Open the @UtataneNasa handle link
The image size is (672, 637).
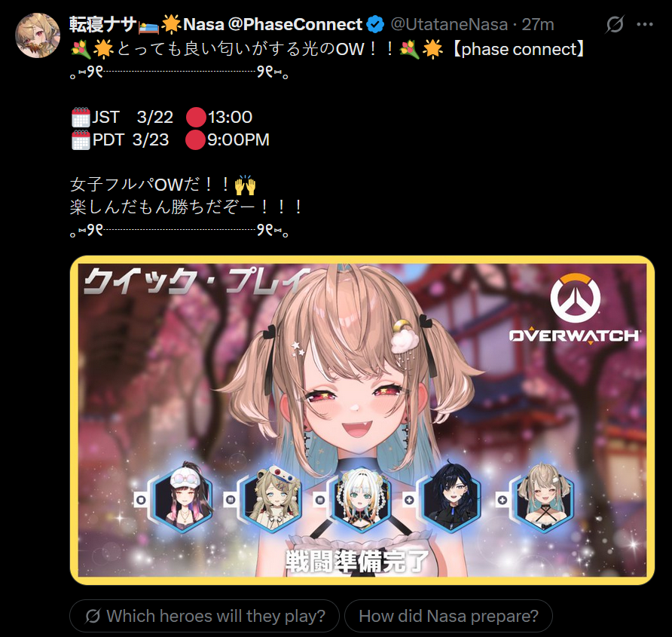tap(449, 24)
